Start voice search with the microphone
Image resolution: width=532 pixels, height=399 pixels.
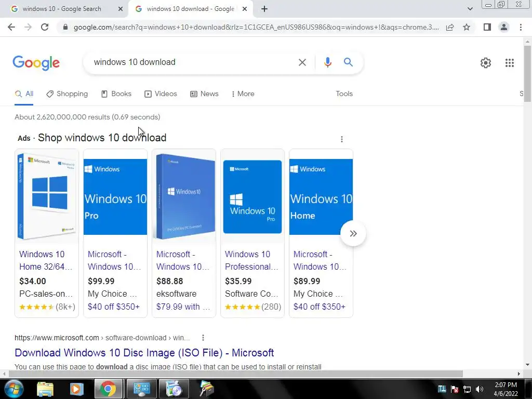click(327, 62)
